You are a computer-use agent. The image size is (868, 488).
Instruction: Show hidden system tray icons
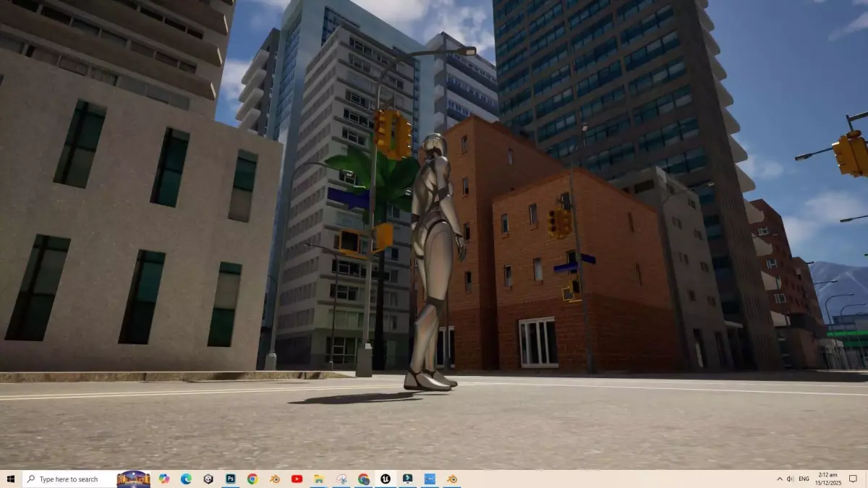[779, 479]
